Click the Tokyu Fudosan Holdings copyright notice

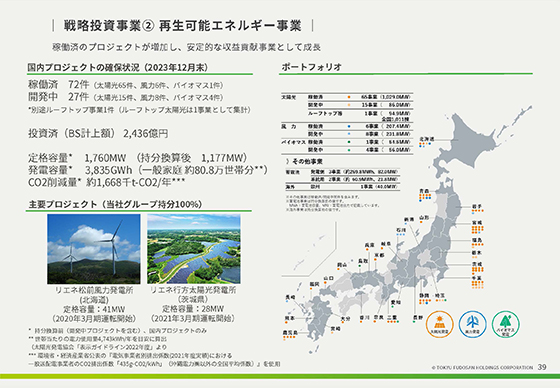tap(482, 367)
